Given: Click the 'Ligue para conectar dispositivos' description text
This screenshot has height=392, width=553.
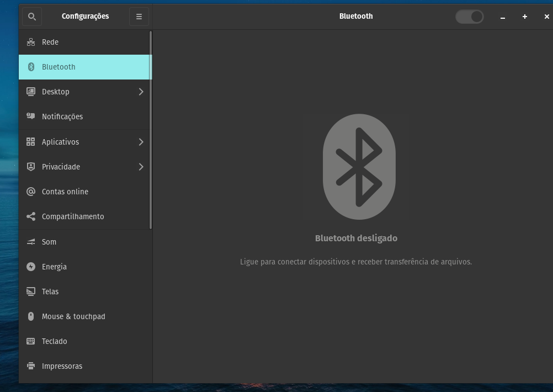Looking at the screenshot, I should pyautogui.click(x=356, y=262).
